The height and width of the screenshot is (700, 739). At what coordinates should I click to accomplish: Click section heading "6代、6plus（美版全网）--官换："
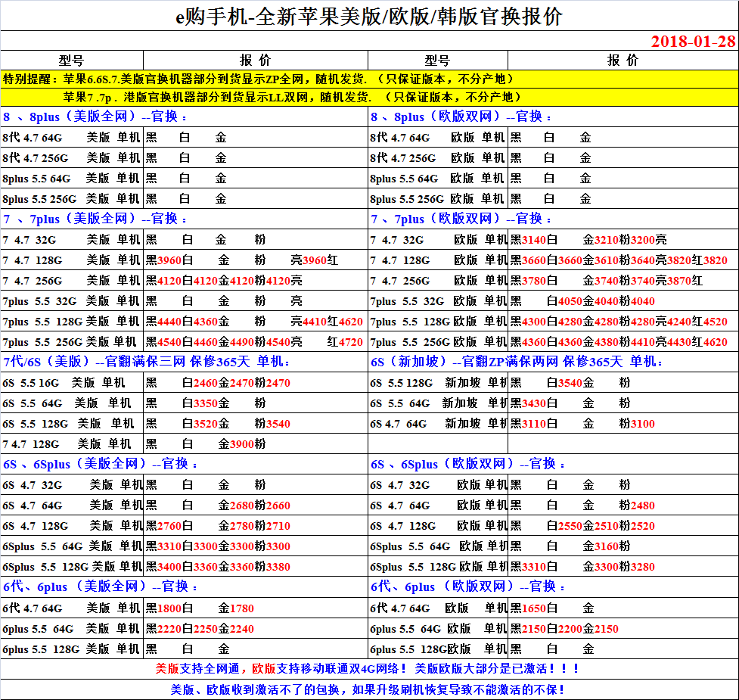click(x=101, y=587)
